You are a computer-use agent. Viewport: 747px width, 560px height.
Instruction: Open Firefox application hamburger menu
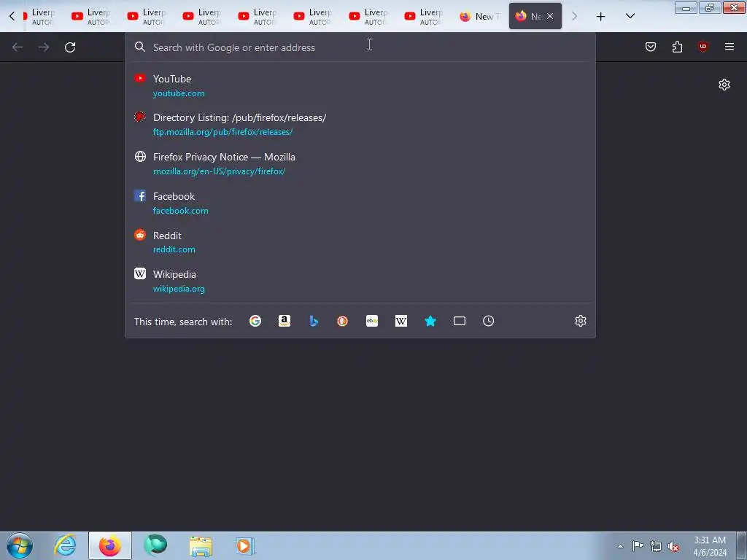729,47
